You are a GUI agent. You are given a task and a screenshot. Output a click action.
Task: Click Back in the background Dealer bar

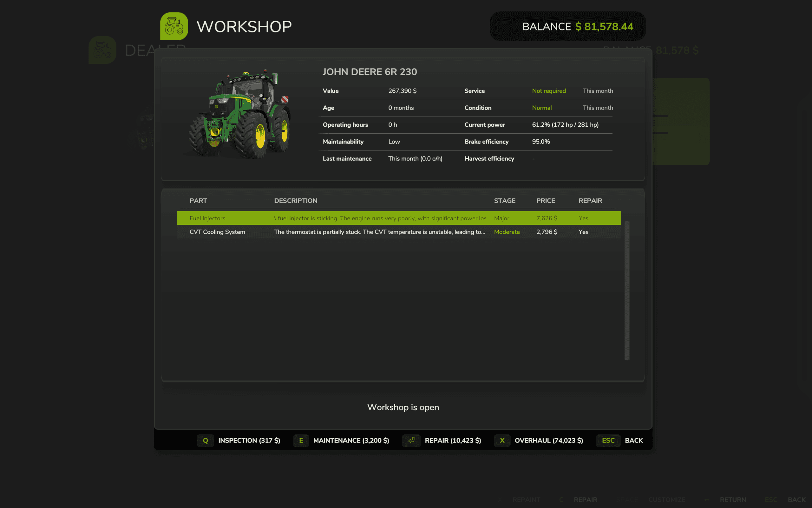(x=796, y=500)
